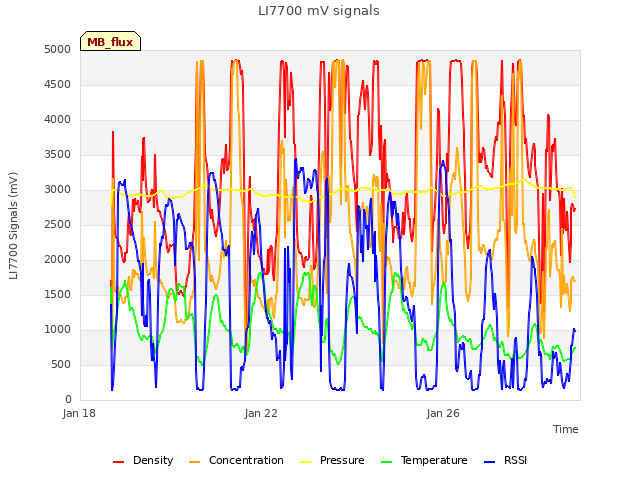Viewport: 640px width, 480px height.
Task: Click the Jan 22 x-axis label
Action: point(261,413)
